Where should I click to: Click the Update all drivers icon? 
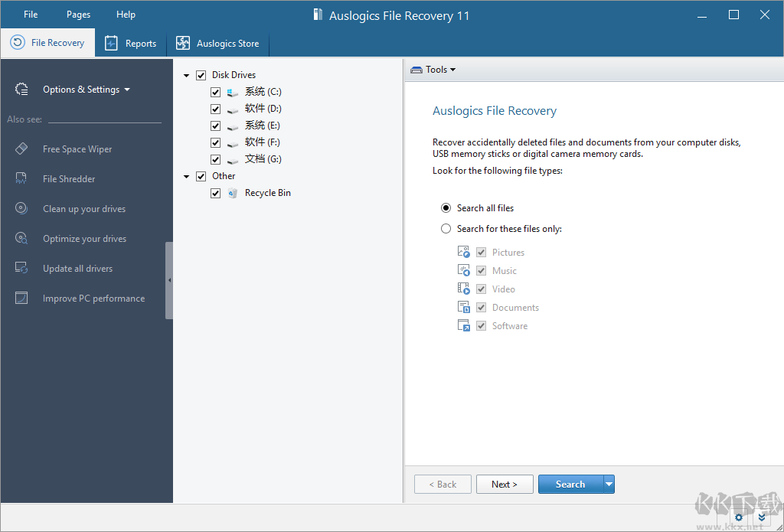(21, 269)
